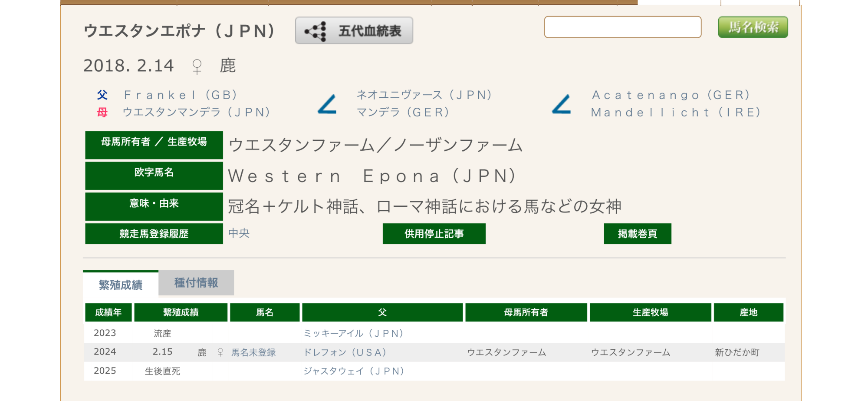
Task: Click the 競走馬登録履歴 label
Action: (x=154, y=234)
